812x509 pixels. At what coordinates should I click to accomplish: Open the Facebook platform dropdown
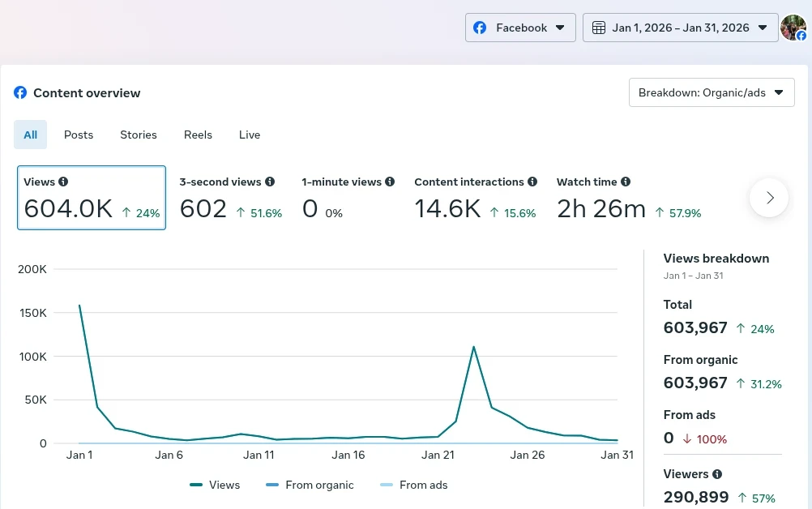(520, 28)
